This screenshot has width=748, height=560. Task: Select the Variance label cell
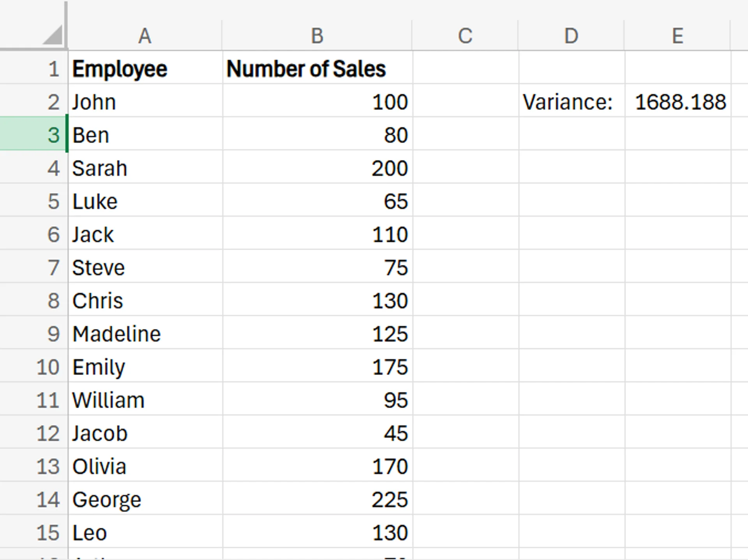(571, 101)
